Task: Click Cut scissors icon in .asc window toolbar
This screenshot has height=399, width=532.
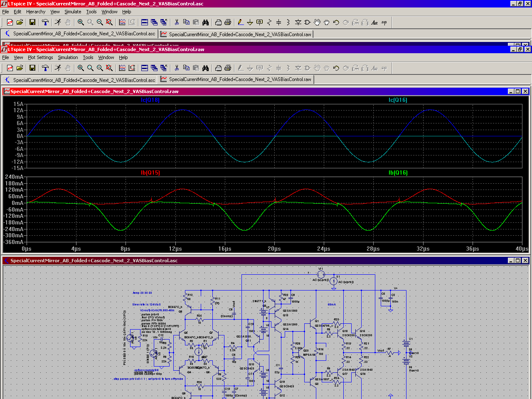Action: point(177,22)
